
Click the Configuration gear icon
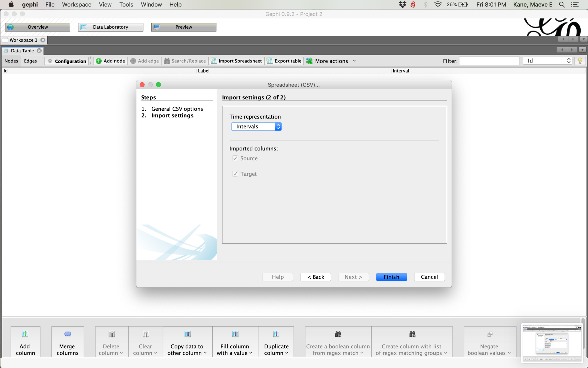coord(50,61)
